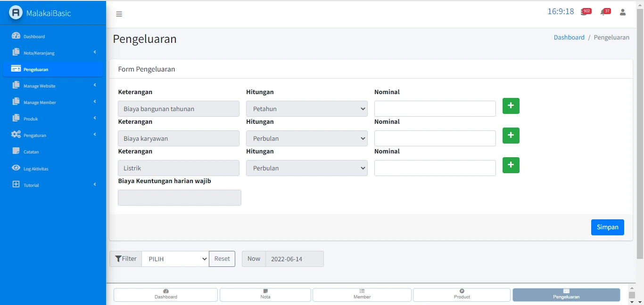Click the Nominal field for Biaya karyawan

(435, 138)
